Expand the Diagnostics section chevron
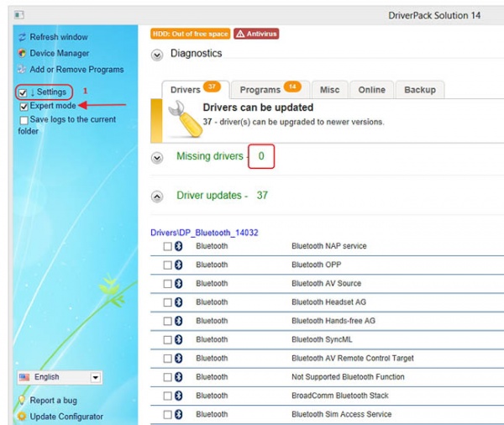Screen dimensions: 504x425 tap(157, 55)
